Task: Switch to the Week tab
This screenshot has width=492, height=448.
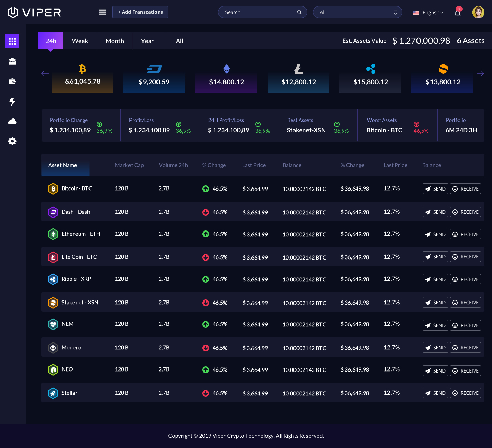Action: (80, 41)
